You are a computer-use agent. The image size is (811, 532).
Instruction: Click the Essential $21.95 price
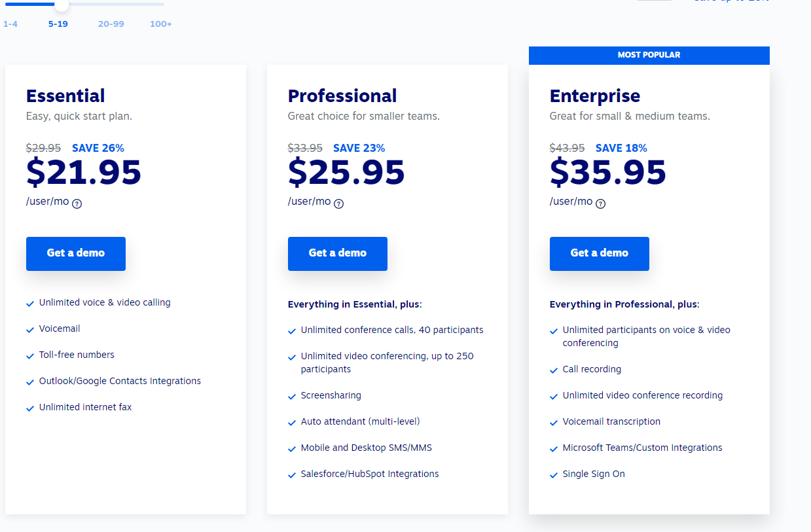pos(84,173)
